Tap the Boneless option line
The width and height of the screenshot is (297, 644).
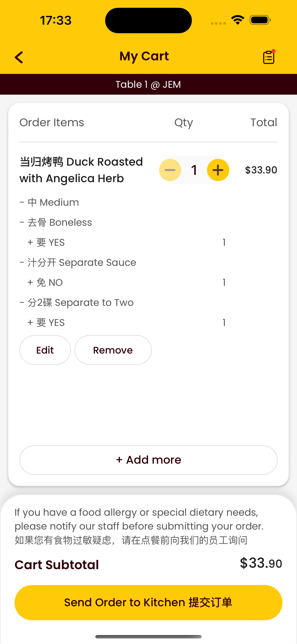56,222
